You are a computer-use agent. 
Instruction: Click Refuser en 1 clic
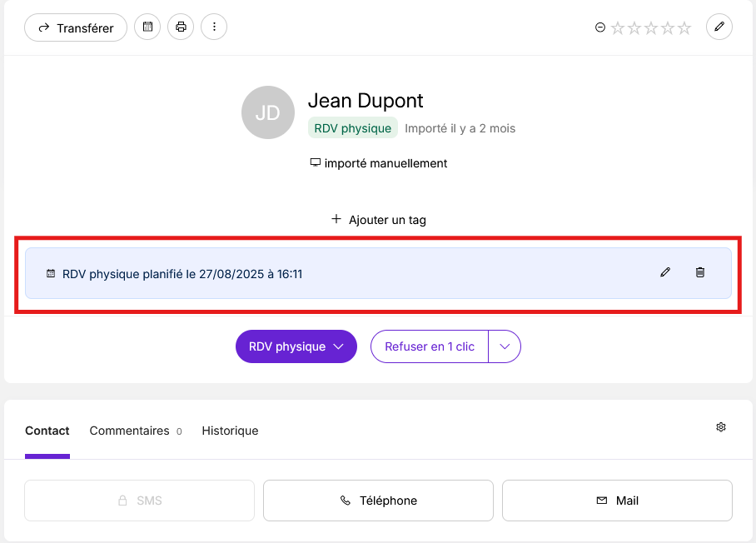click(x=430, y=346)
